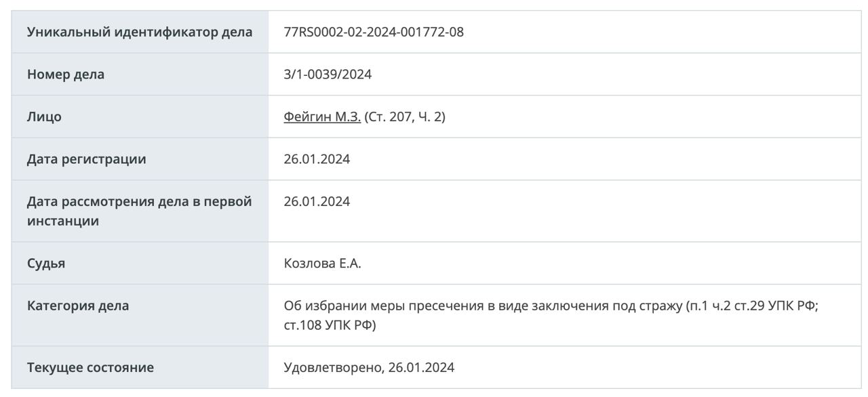The width and height of the screenshot is (868, 397).
Task: Click the word инстанции in the hearing date label
Action: (63, 221)
